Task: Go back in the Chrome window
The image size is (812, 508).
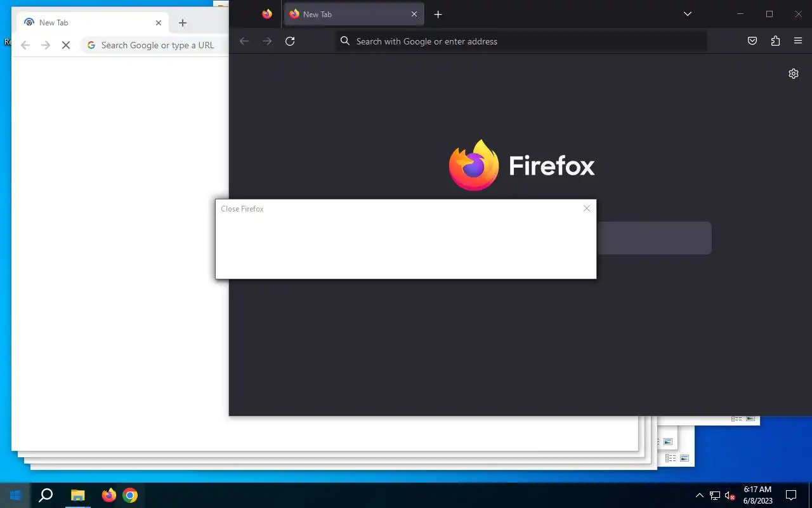Action: point(25,45)
